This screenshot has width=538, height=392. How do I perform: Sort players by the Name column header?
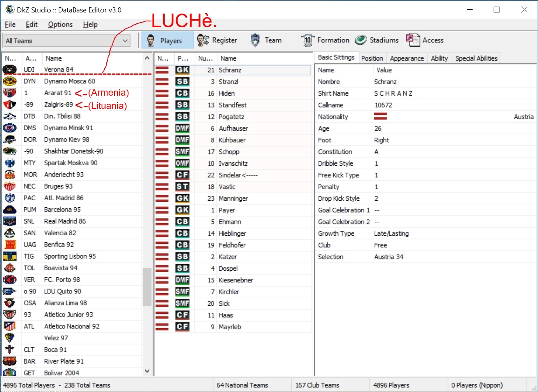tap(265, 58)
